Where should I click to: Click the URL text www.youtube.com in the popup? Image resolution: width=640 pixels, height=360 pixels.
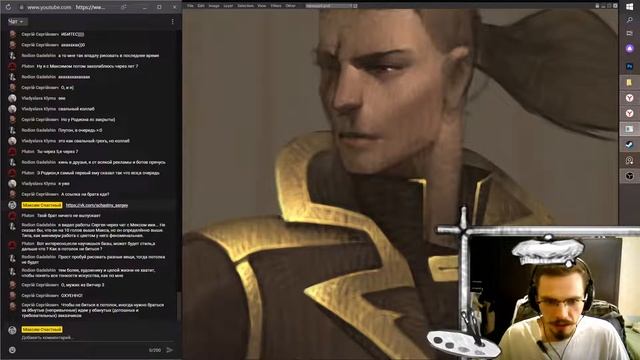tap(49, 7)
